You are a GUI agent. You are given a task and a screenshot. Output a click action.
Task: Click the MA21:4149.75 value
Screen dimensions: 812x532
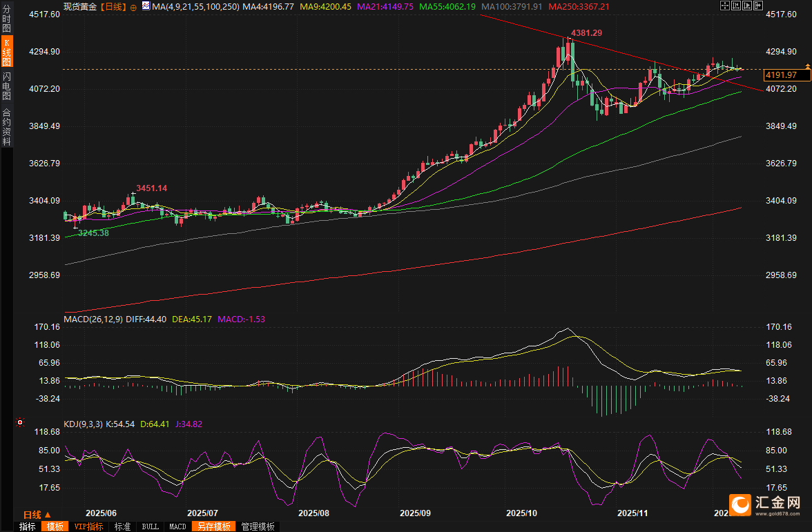pyautogui.click(x=385, y=7)
